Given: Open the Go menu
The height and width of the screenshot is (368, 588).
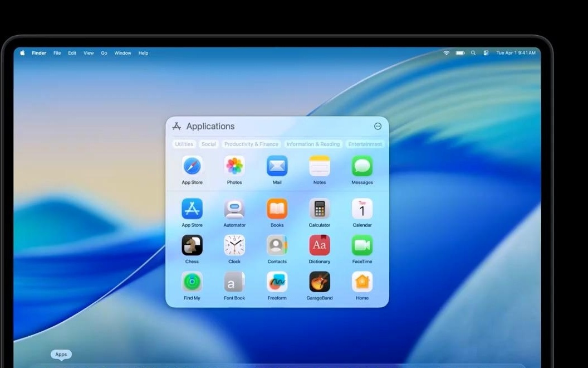Looking at the screenshot, I should [104, 53].
